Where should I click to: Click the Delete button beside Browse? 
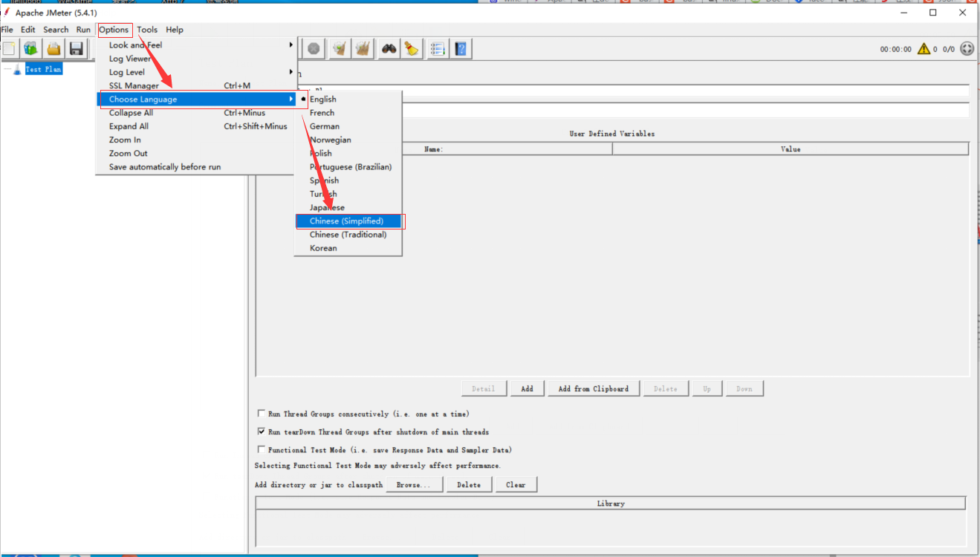tap(469, 485)
